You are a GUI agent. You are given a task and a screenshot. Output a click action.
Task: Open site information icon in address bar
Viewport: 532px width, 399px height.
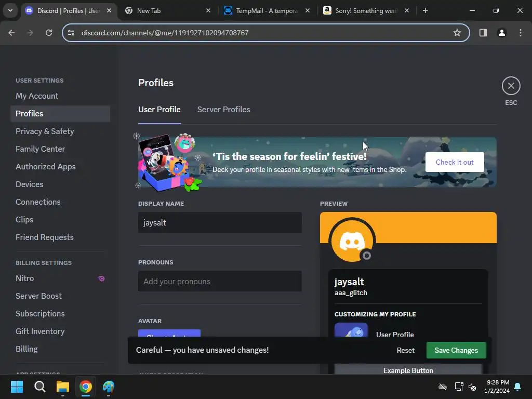coord(71,33)
